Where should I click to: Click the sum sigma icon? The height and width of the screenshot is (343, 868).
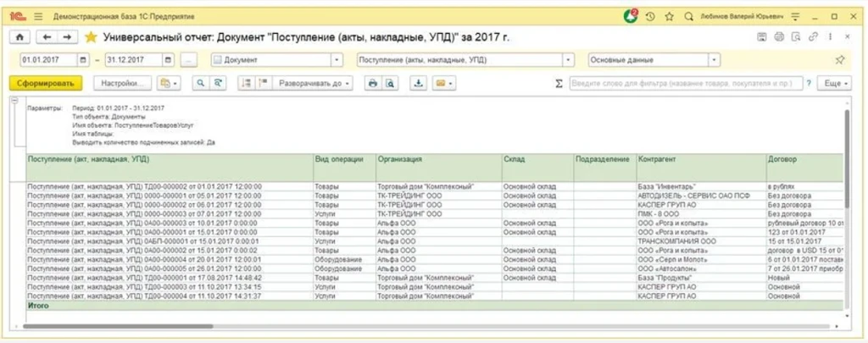(559, 83)
